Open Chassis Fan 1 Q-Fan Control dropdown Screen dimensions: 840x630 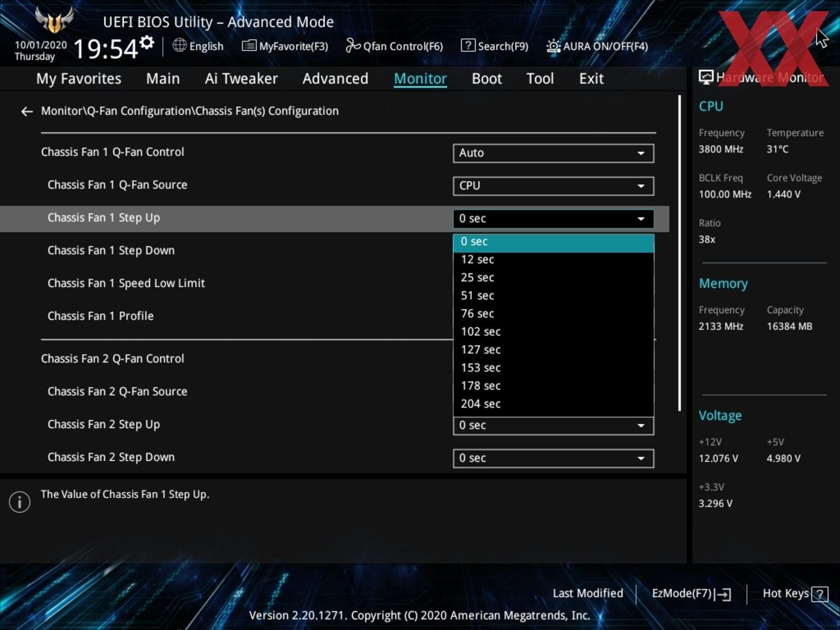pos(553,153)
